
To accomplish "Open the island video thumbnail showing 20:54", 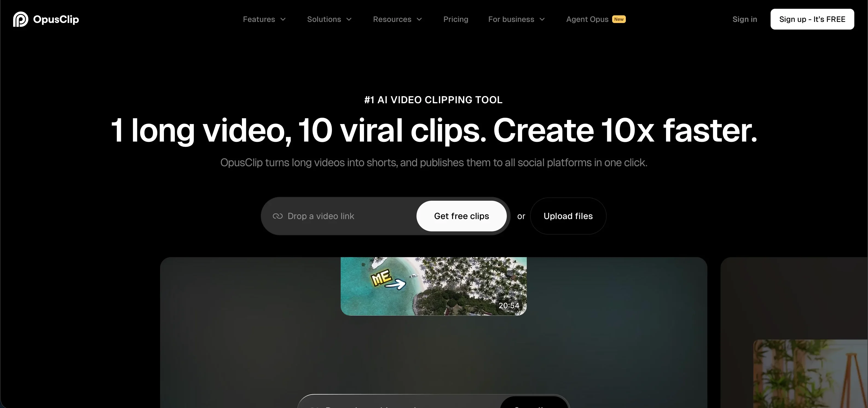I will (433, 286).
